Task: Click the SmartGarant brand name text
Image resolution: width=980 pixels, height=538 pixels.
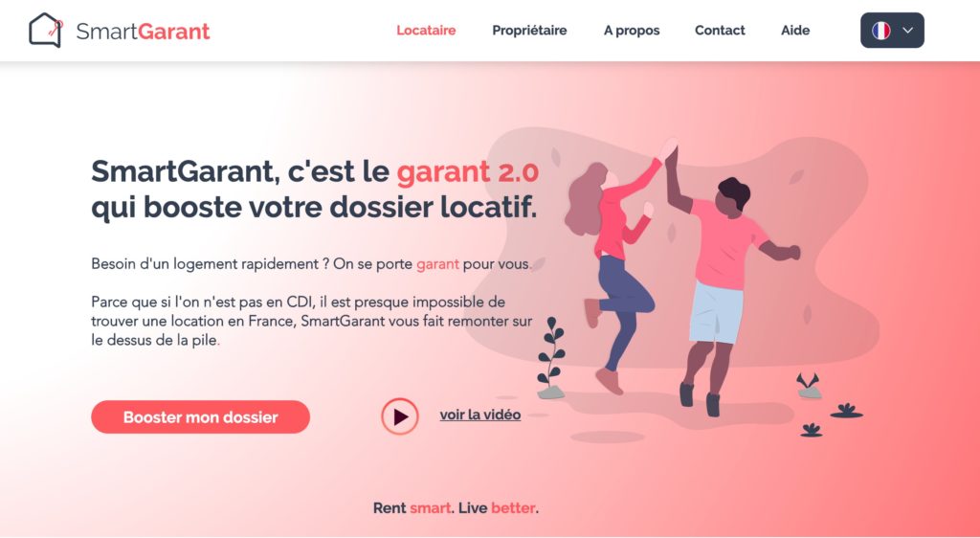Action: (x=144, y=32)
